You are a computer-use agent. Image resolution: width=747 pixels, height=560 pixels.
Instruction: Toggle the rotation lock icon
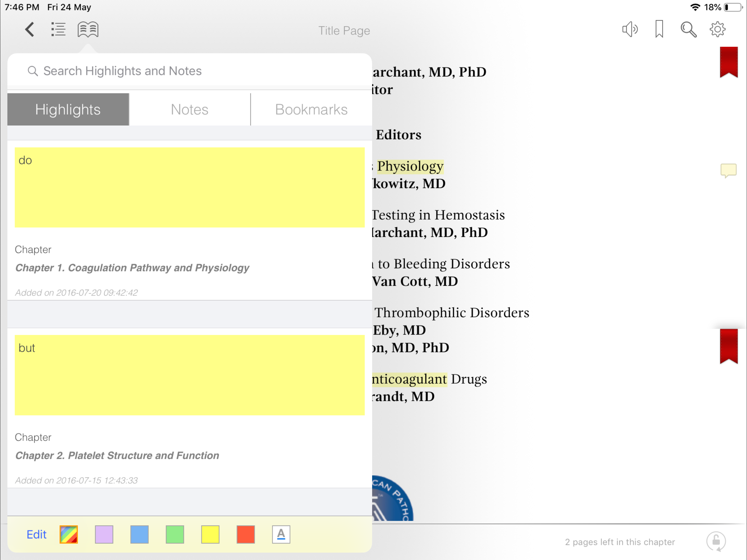click(x=716, y=541)
